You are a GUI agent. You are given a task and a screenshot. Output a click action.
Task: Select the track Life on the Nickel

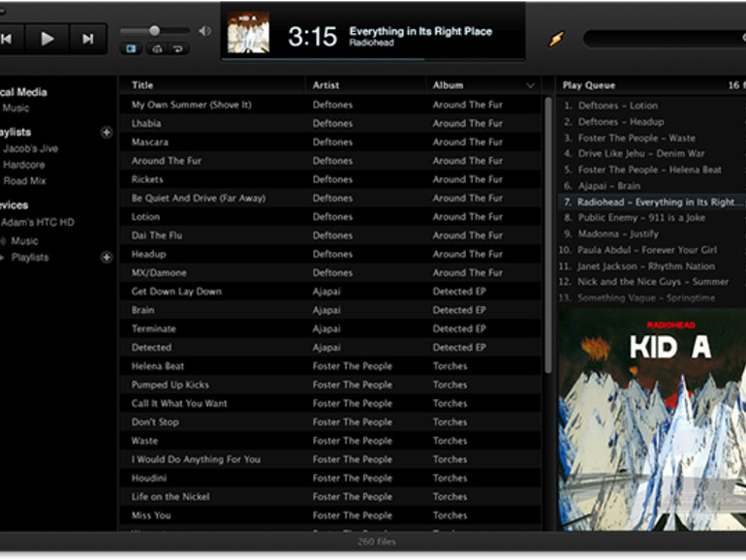pyautogui.click(x=171, y=497)
